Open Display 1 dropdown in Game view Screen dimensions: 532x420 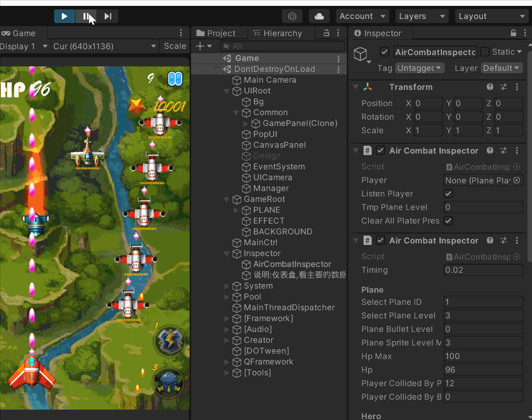(24, 46)
